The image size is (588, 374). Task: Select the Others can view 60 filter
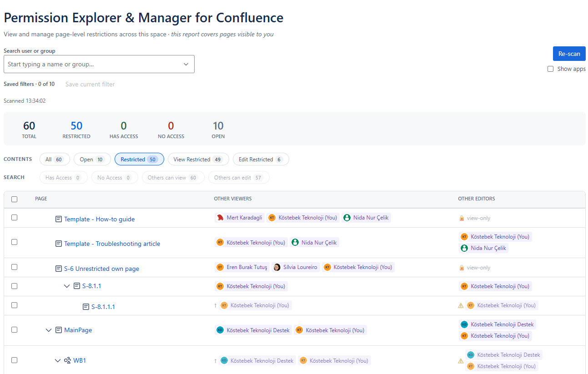coord(173,178)
